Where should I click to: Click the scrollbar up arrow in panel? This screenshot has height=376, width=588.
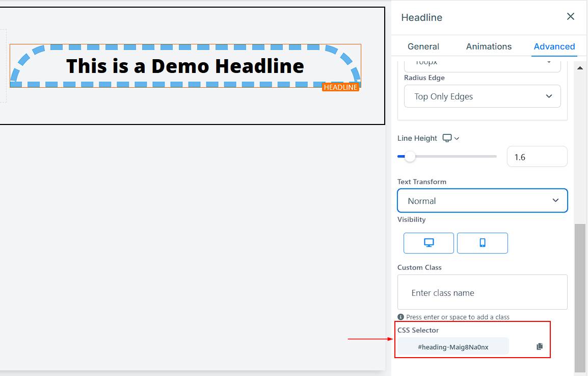coord(580,68)
